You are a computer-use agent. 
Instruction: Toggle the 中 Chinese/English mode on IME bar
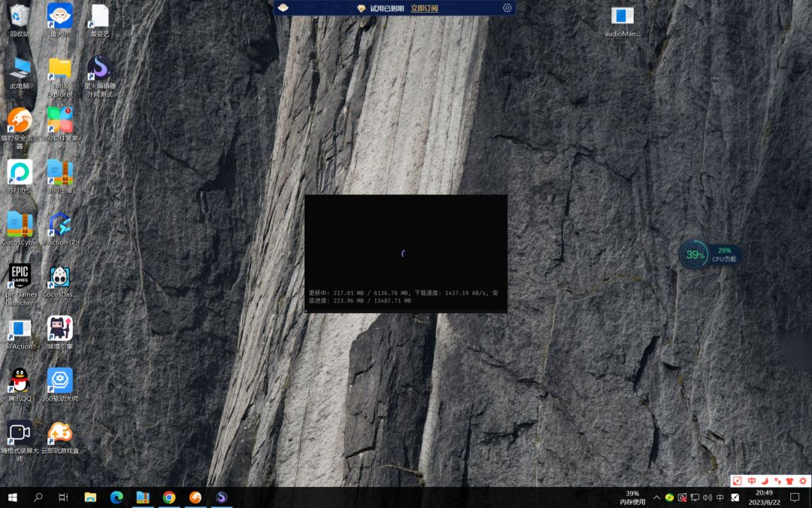(x=752, y=480)
